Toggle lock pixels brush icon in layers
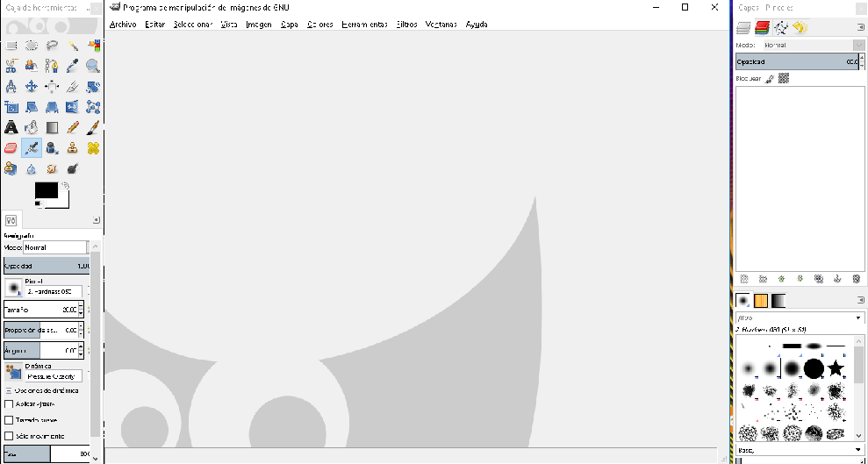The height and width of the screenshot is (464, 868). click(x=770, y=79)
